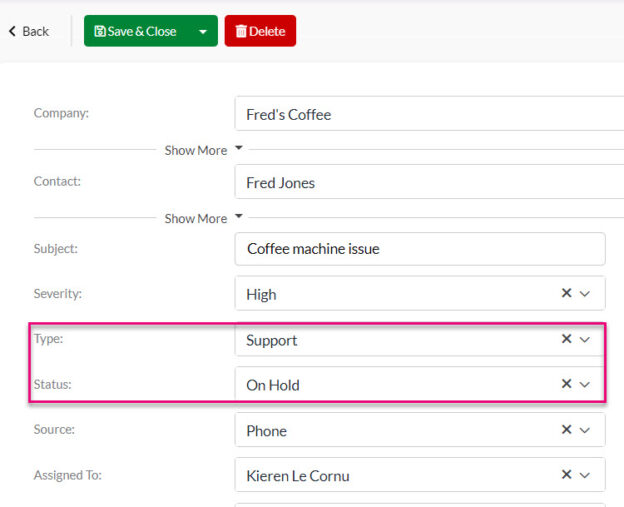Open the Save & Close dropdown arrow
The height and width of the screenshot is (507, 624).
click(203, 31)
